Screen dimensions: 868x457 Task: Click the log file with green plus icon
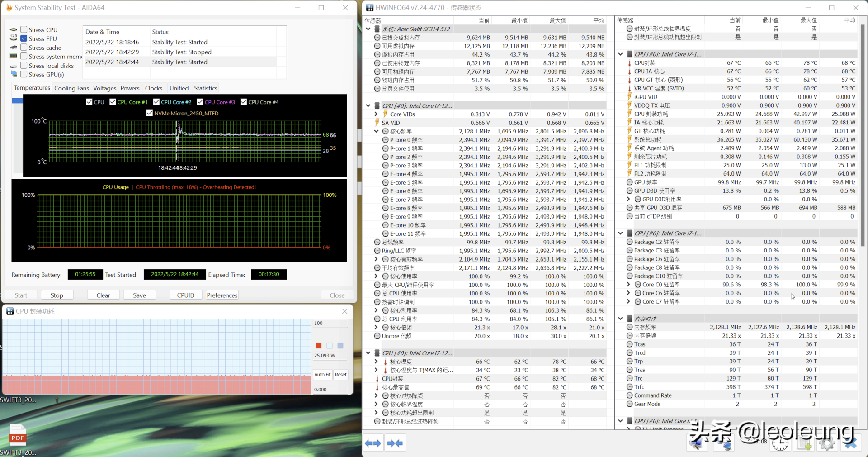(805, 444)
